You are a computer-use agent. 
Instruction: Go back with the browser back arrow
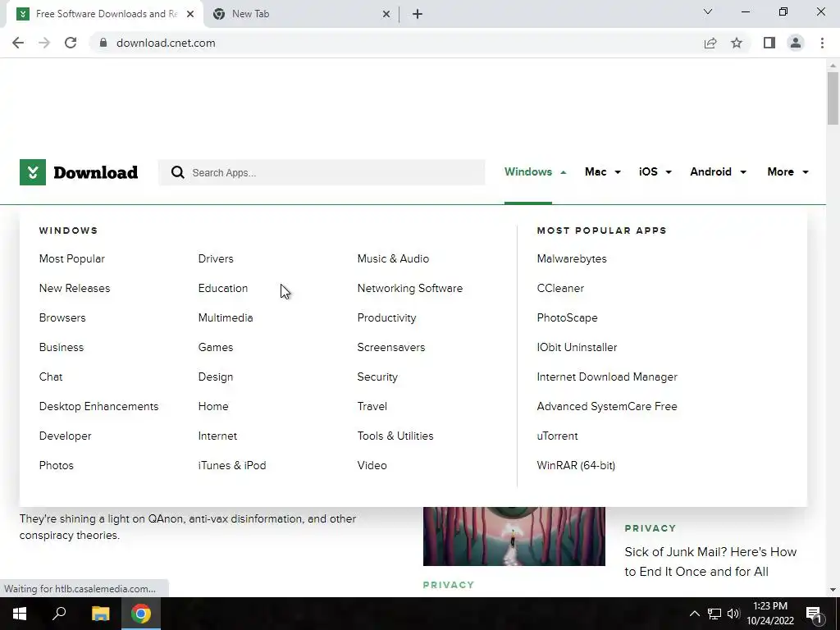tap(18, 43)
